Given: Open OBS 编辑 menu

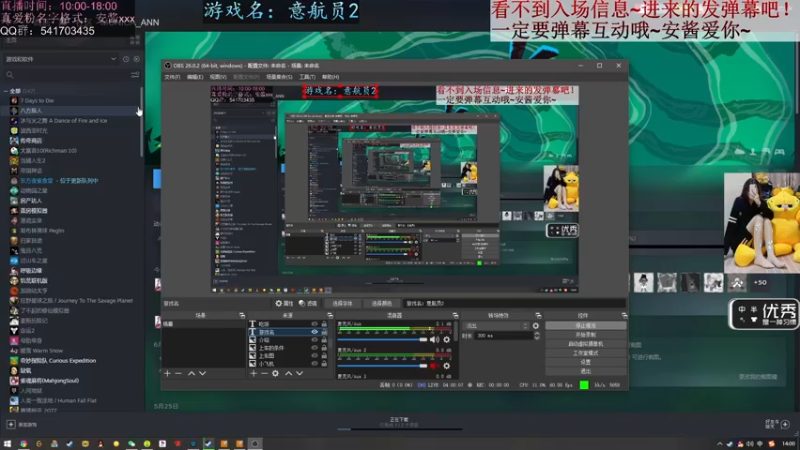Looking at the screenshot, I should (x=195, y=77).
